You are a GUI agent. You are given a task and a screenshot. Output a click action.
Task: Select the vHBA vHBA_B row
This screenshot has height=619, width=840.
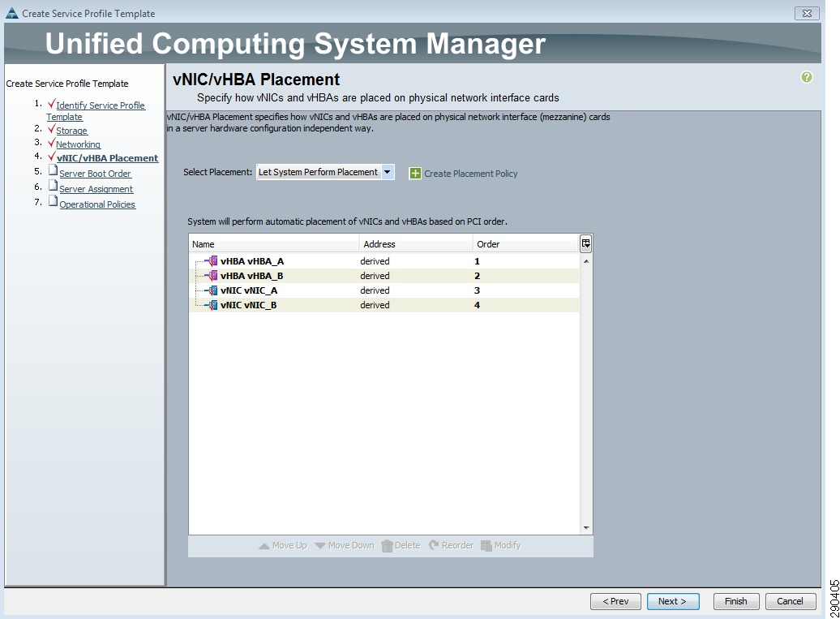pyautogui.click(x=384, y=276)
